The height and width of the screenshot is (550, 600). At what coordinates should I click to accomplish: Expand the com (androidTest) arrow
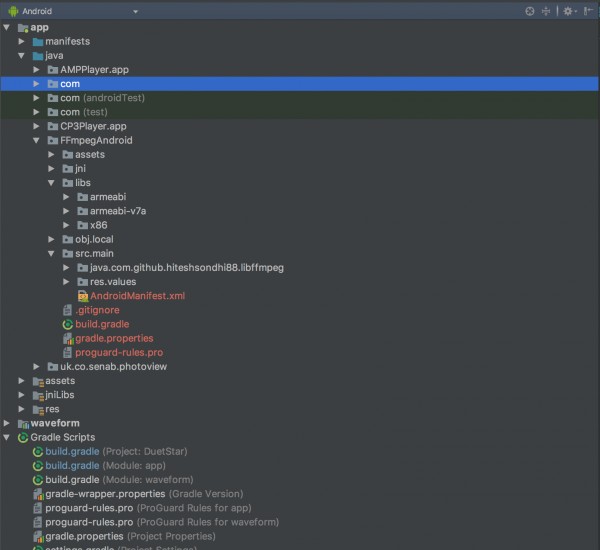(36, 98)
